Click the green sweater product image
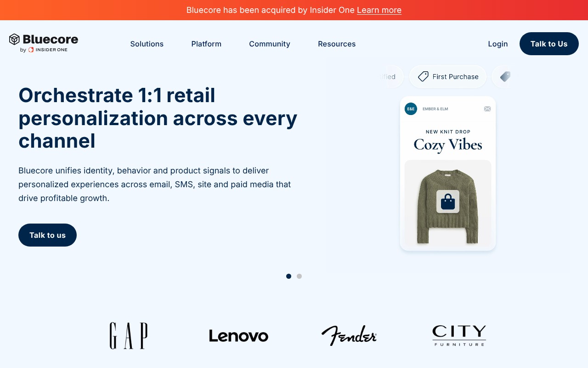Screen dimensions: 588x368 pos(448,206)
